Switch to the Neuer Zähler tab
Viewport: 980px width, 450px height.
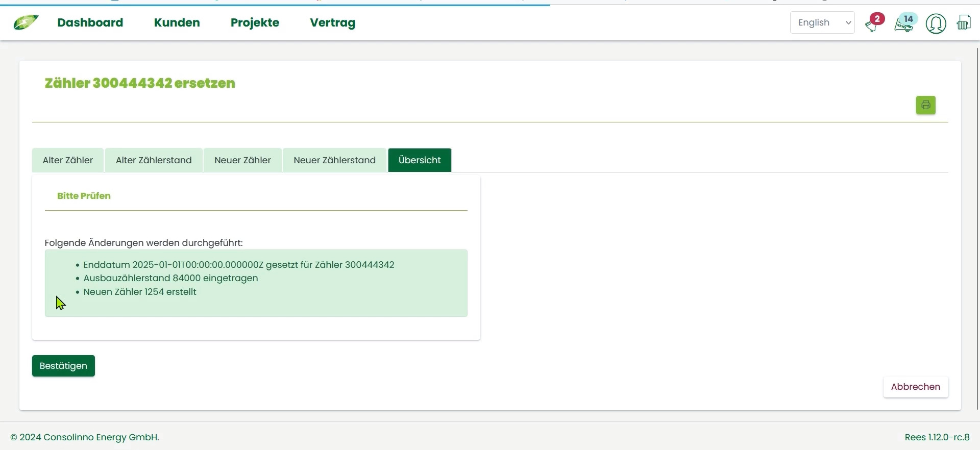point(242,160)
